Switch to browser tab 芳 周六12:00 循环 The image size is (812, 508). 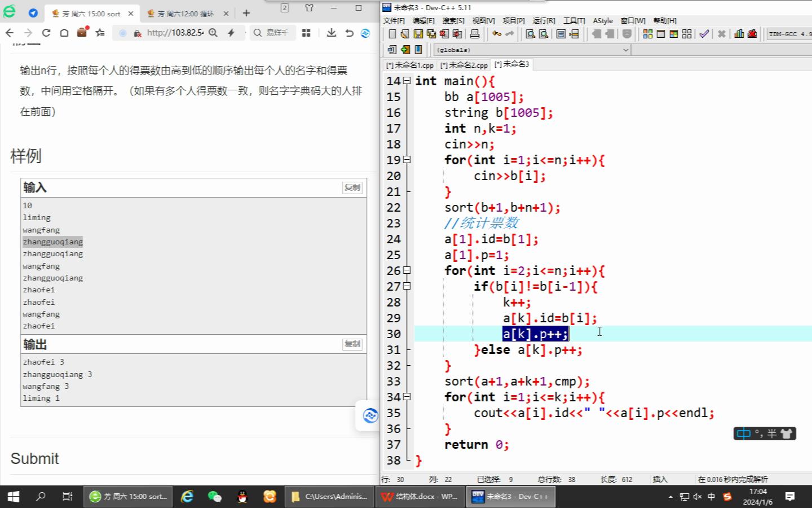point(186,13)
